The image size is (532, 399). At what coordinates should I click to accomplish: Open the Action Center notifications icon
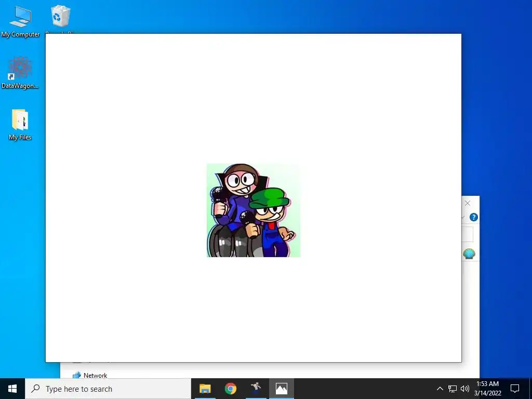coord(515,389)
